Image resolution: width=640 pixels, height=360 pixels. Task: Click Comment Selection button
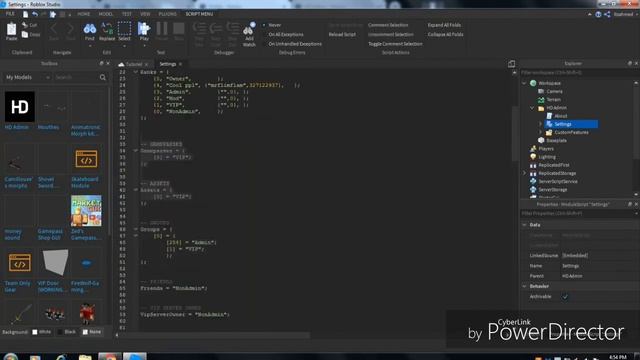tap(388, 25)
